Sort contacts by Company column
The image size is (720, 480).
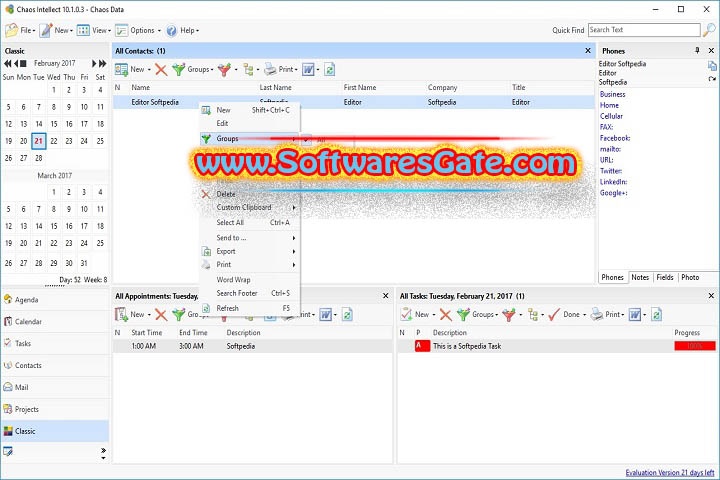click(x=442, y=87)
